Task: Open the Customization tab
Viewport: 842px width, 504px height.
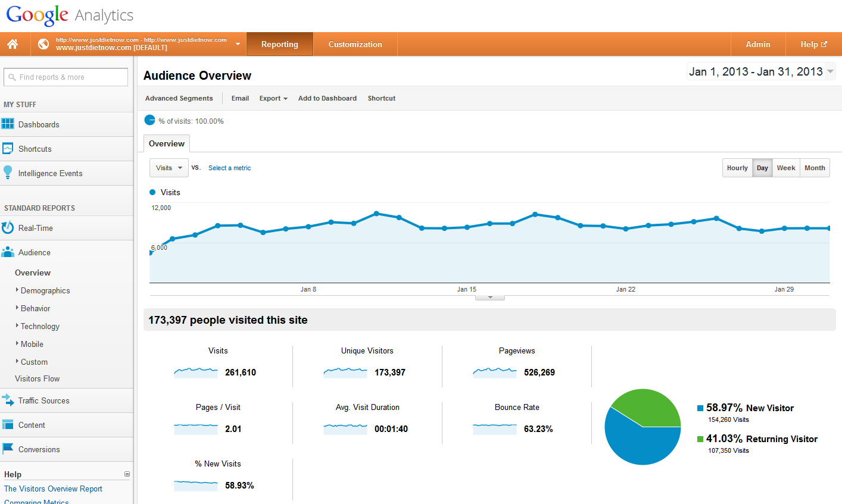Action: click(355, 45)
